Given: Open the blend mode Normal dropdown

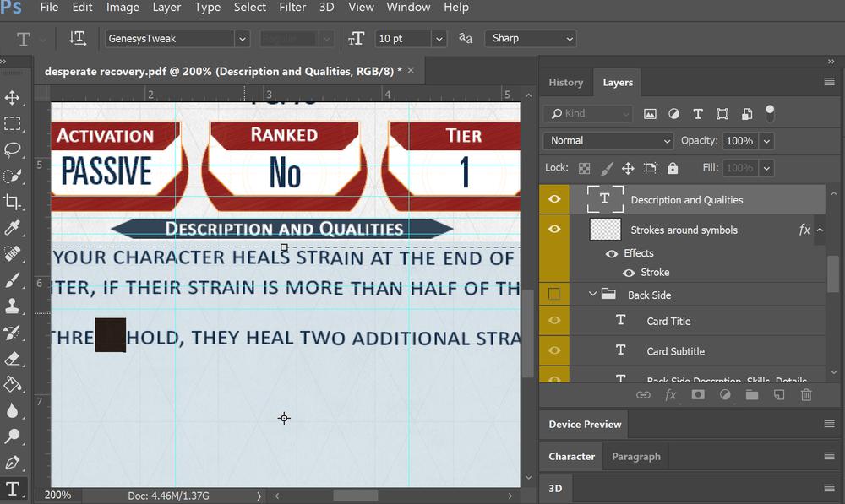Looking at the screenshot, I should click(608, 141).
